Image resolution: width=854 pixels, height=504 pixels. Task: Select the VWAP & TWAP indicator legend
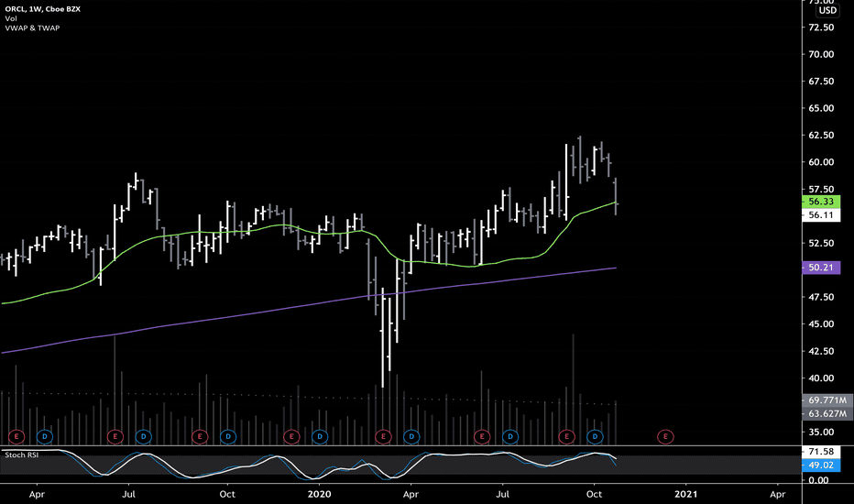(32, 27)
